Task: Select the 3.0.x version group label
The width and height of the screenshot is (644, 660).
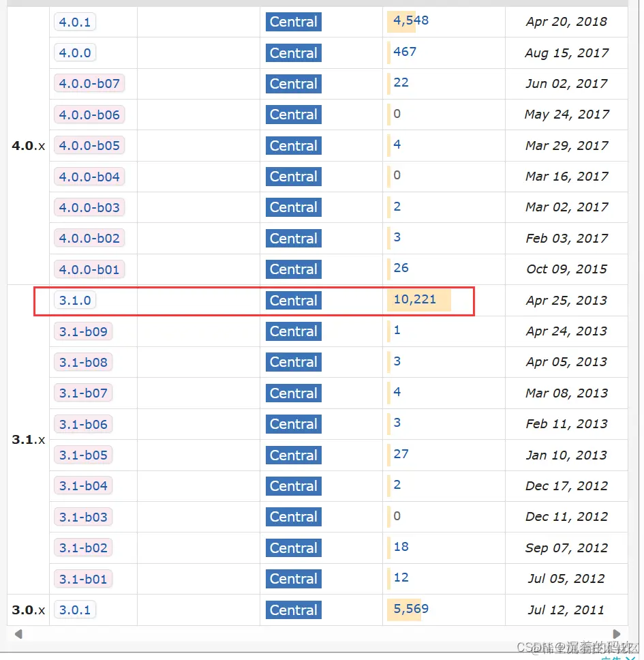Action: point(28,610)
